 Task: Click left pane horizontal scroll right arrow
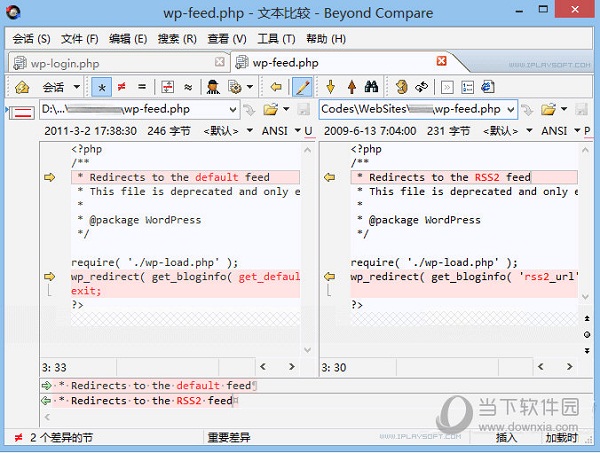pyautogui.click(x=292, y=367)
